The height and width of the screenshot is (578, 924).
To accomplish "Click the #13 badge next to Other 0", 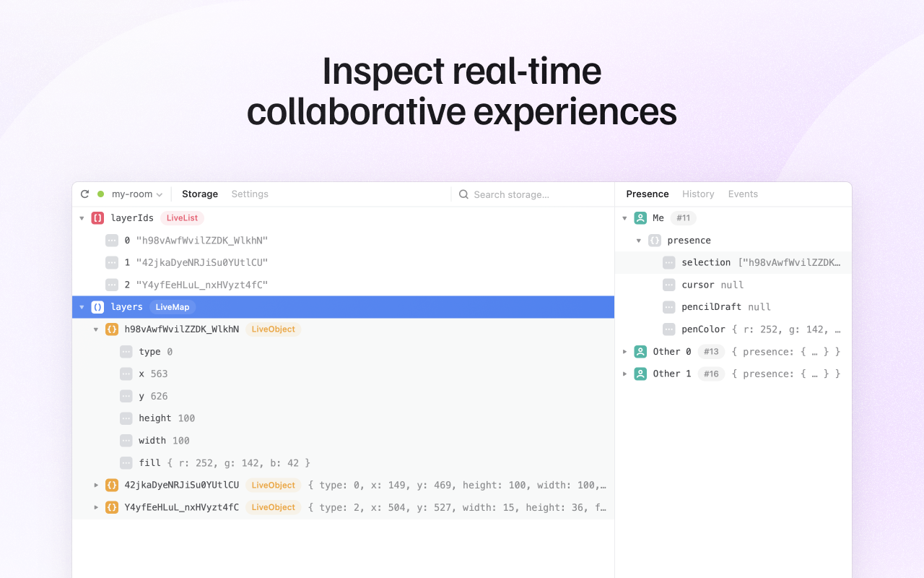I will (711, 351).
